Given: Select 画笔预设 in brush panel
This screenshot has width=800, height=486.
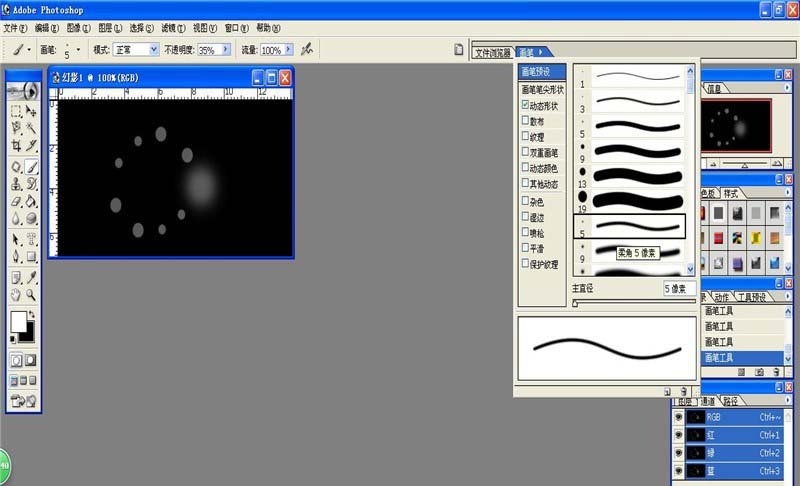Looking at the screenshot, I should pyautogui.click(x=542, y=72).
